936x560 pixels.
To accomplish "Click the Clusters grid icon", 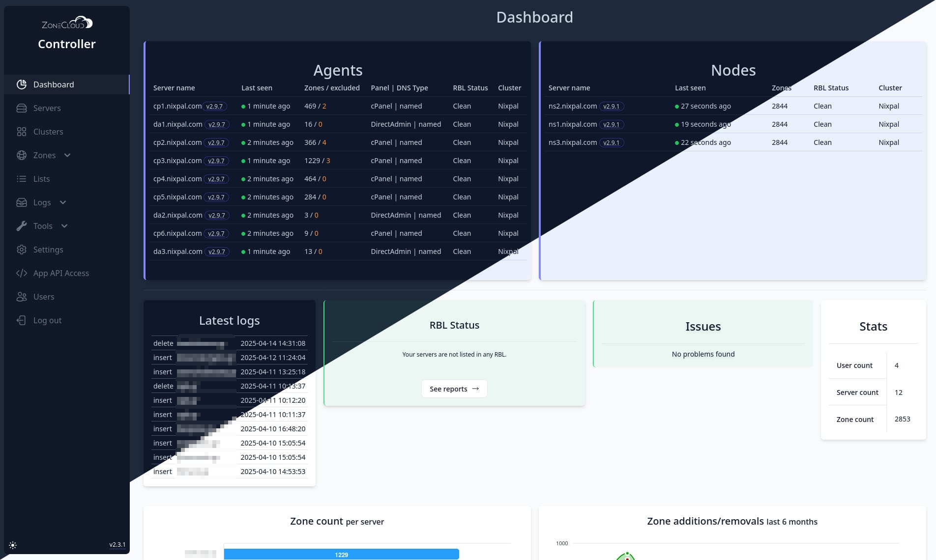I will (x=22, y=132).
